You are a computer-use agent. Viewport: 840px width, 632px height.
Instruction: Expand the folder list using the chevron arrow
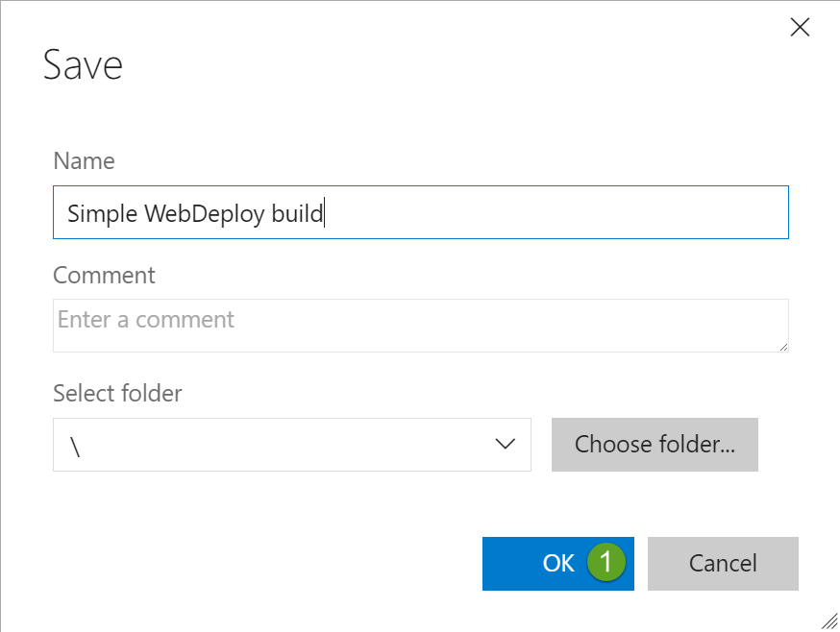pos(505,445)
